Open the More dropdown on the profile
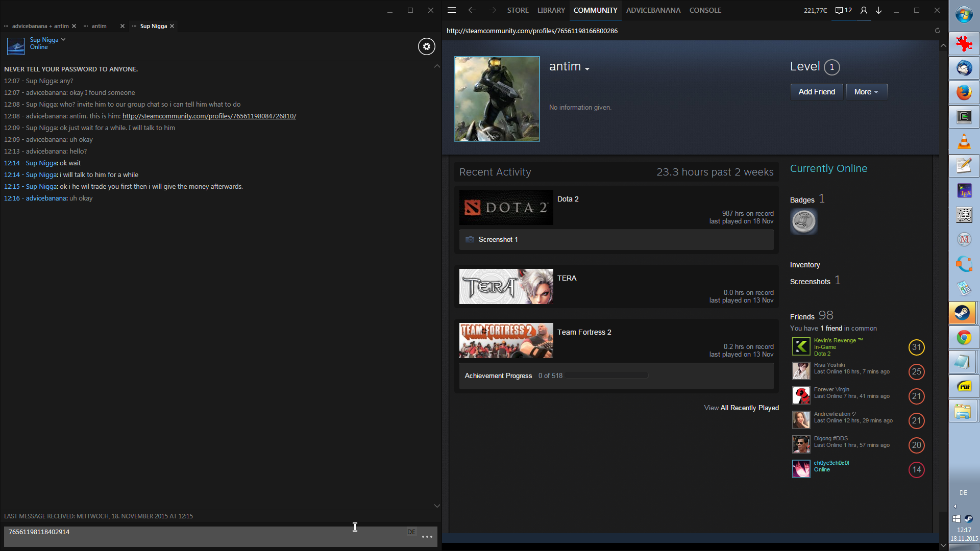The image size is (980, 551). (866, 92)
